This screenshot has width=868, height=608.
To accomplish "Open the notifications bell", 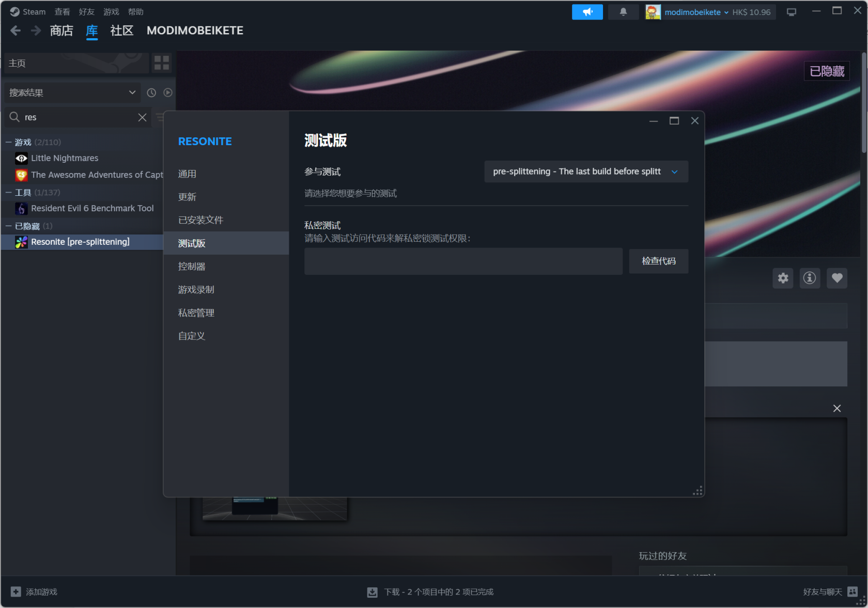I will pos(623,12).
